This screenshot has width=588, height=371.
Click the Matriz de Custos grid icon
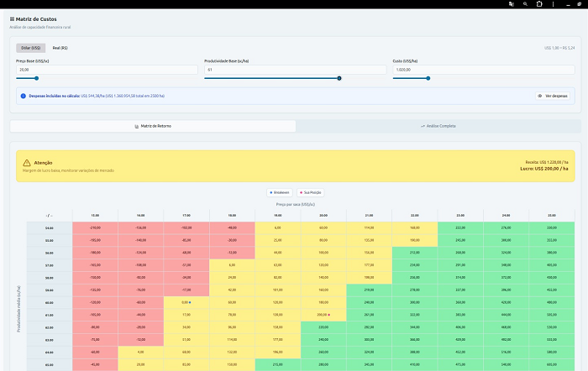[12, 18]
